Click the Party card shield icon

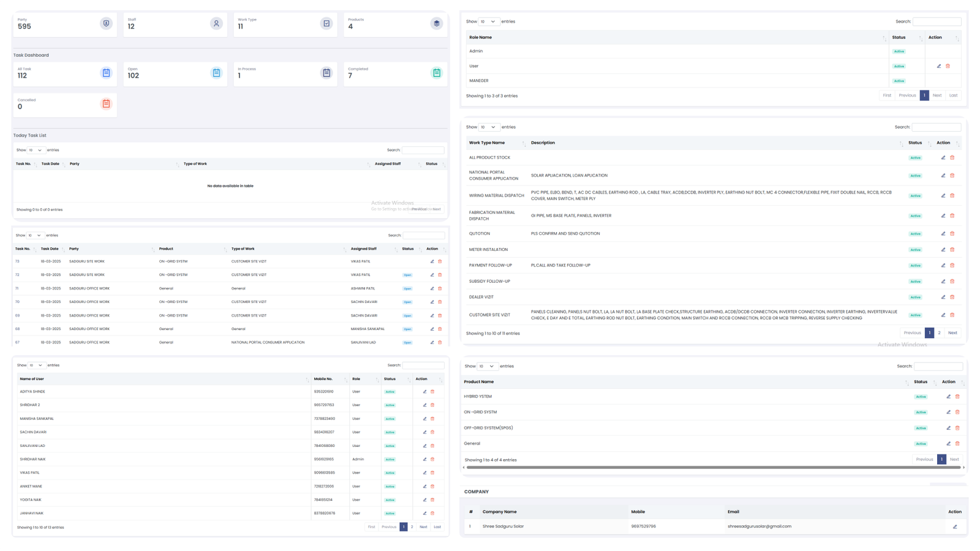click(x=106, y=24)
